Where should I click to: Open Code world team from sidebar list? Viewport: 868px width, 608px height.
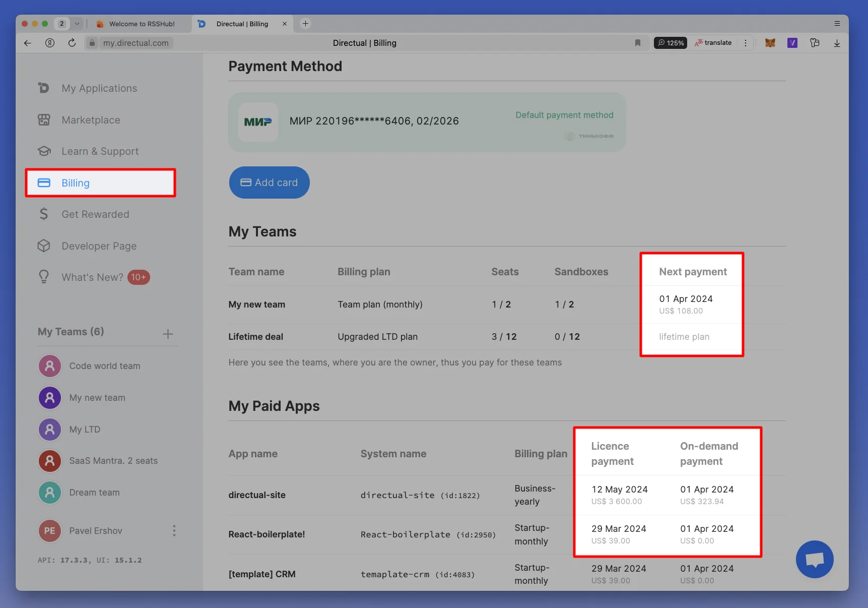click(x=105, y=366)
